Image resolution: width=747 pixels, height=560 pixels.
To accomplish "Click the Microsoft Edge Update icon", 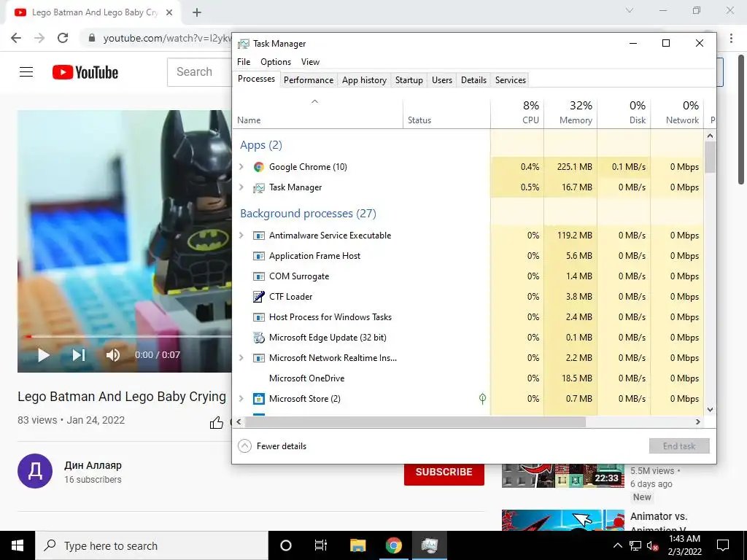I will [259, 338].
